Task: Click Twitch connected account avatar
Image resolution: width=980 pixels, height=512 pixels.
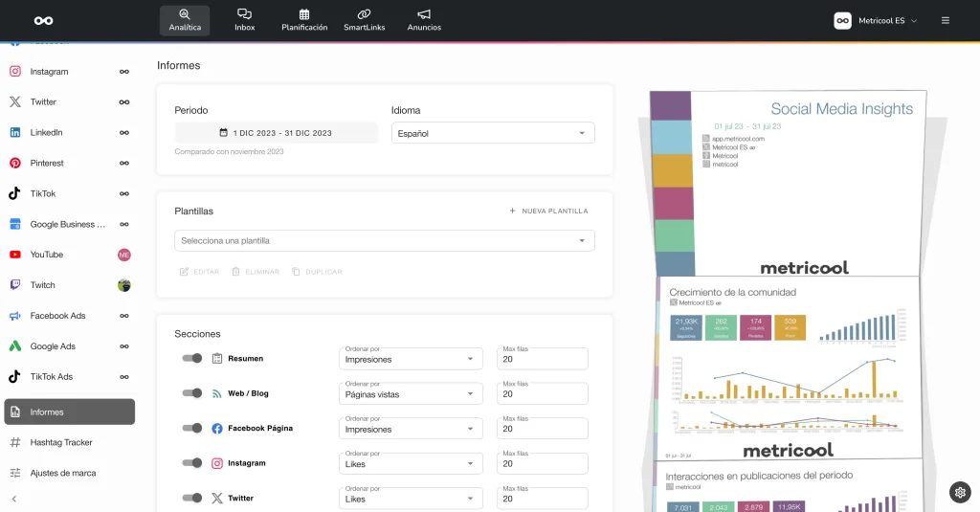Action: [x=124, y=285]
